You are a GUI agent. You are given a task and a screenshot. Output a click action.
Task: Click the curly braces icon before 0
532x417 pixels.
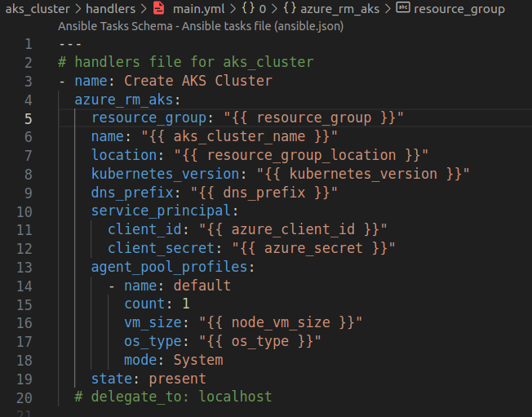[249, 9]
